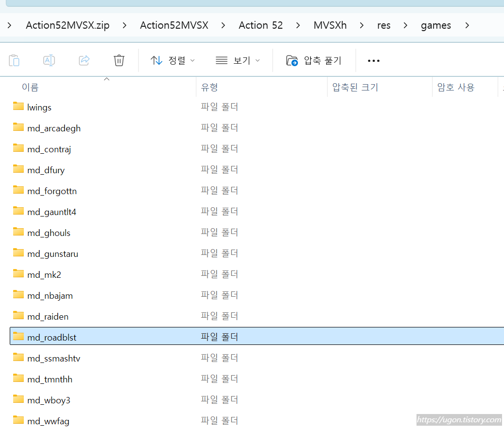The width and height of the screenshot is (504, 433).
Task: Open the 보기 view dropdown
Action: coord(238,60)
